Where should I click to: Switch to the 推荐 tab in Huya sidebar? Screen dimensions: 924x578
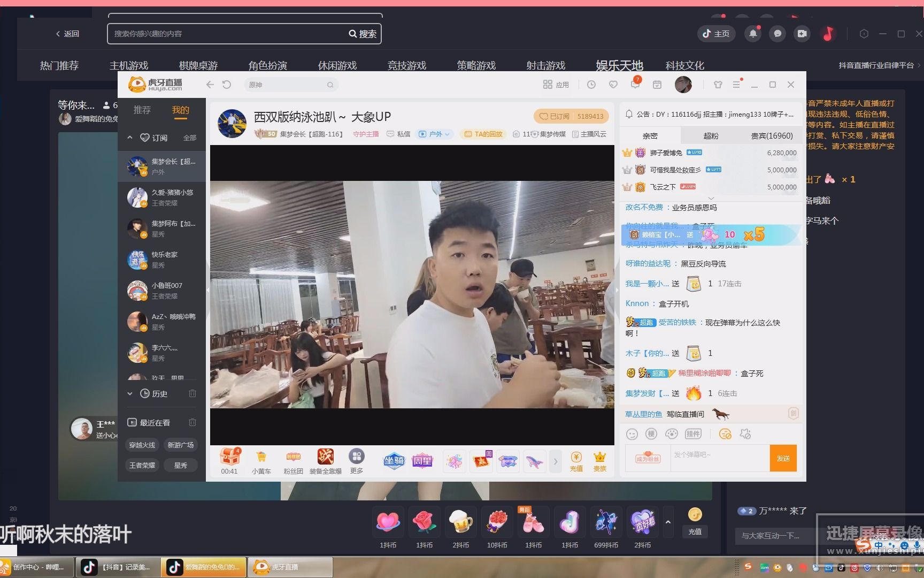142,110
